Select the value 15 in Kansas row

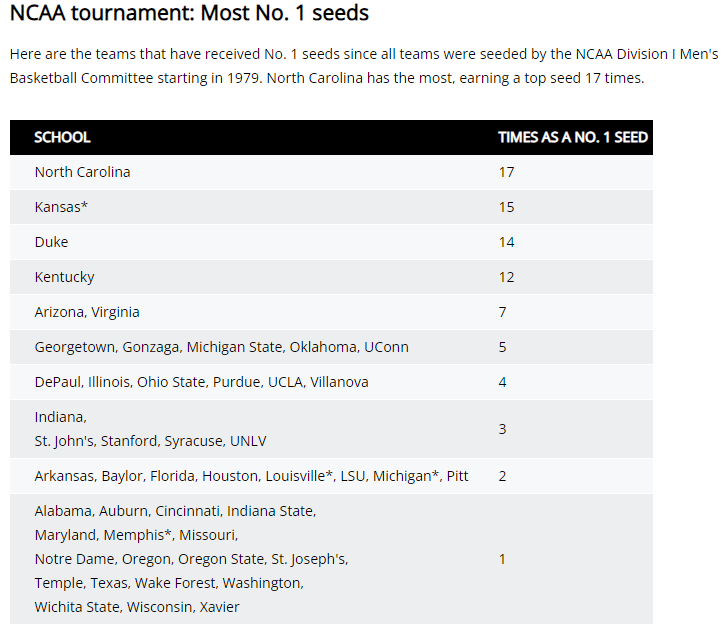[x=506, y=208]
